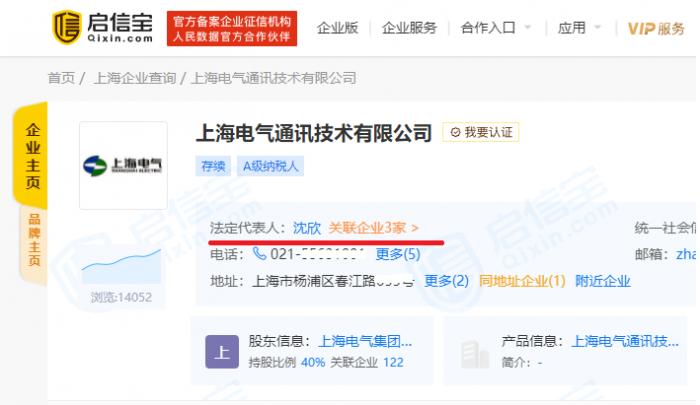Click the purple 上 shareholder avatar icon
The height and width of the screenshot is (405, 700).
tap(222, 352)
